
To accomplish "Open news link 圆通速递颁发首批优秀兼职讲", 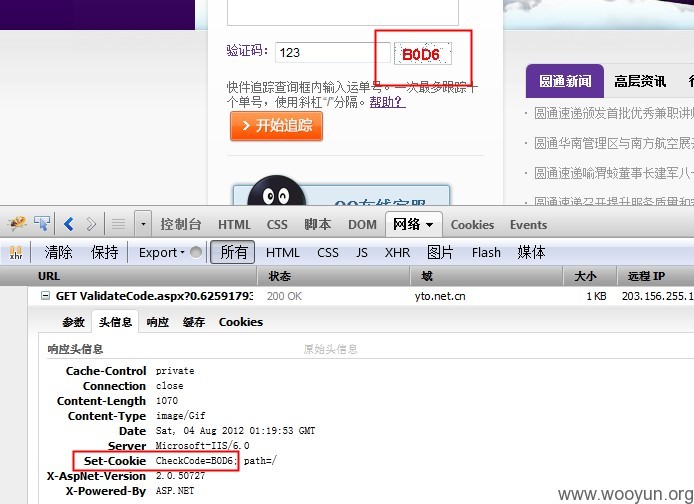I will [613, 113].
